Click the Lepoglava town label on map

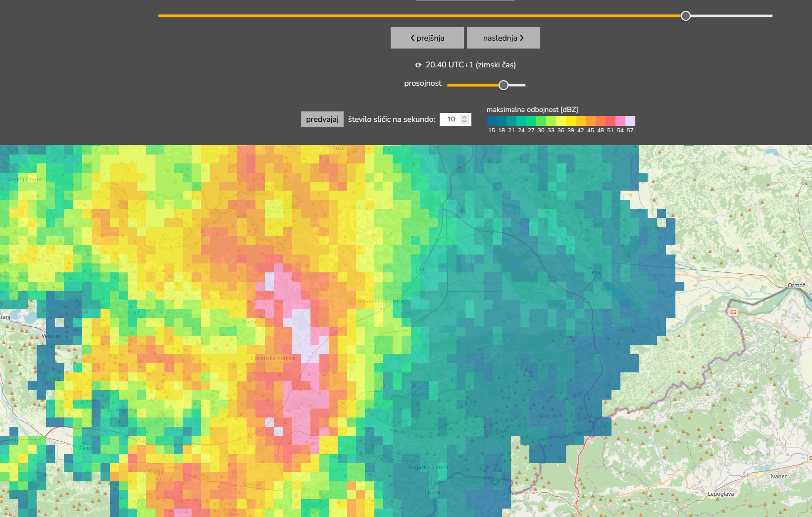(720, 494)
